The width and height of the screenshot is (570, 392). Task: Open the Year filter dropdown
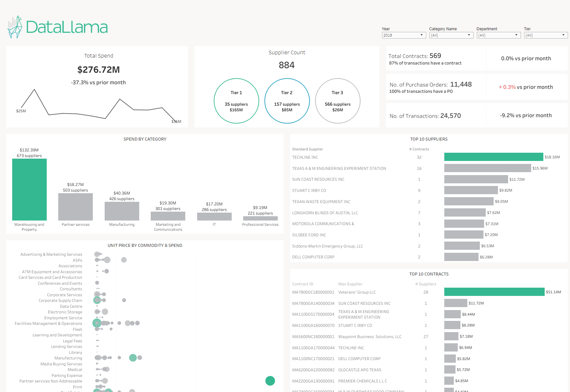tap(404, 35)
